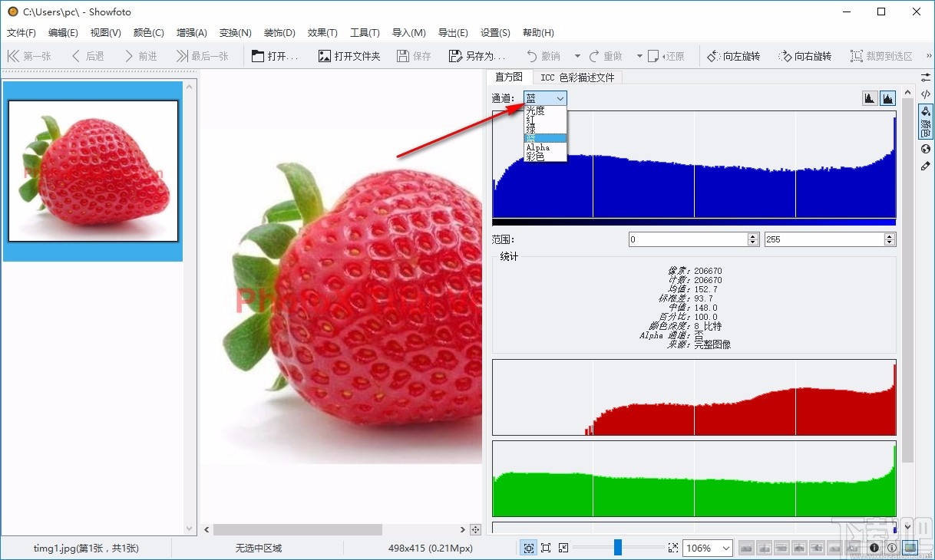Open pencil captions sidebar tab
This screenshot has height=560, width=935.
point(926,166)
